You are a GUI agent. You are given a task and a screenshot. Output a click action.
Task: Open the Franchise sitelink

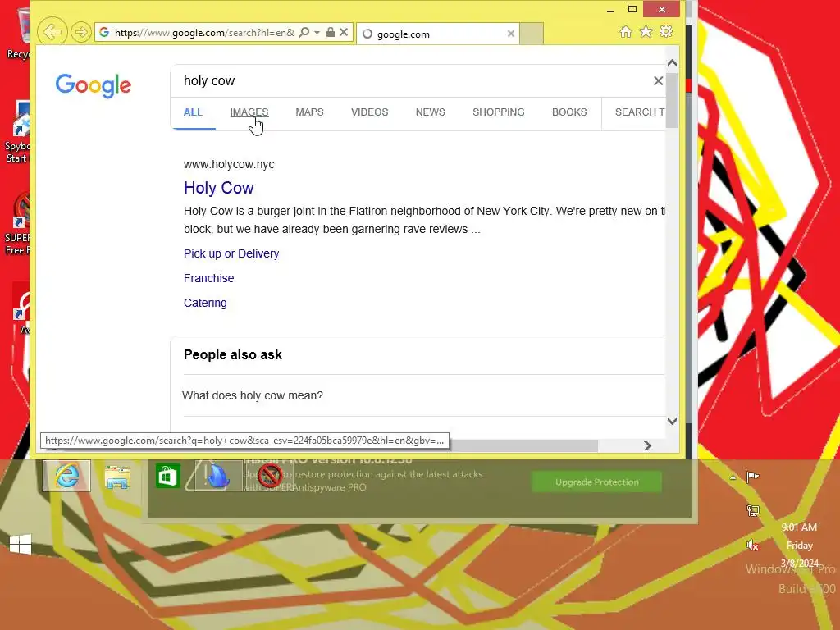[x=209, y=279]
